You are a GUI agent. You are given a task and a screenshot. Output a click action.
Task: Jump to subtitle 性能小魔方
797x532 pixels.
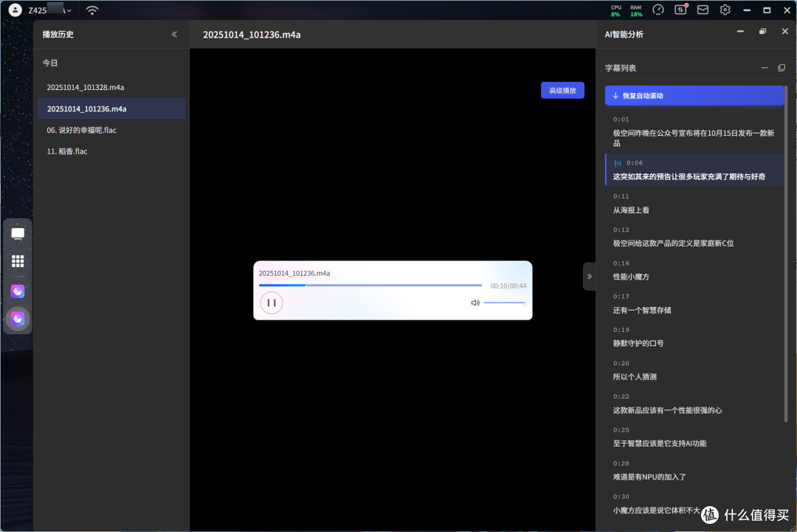pyautogui.click(x=694, y=270)
